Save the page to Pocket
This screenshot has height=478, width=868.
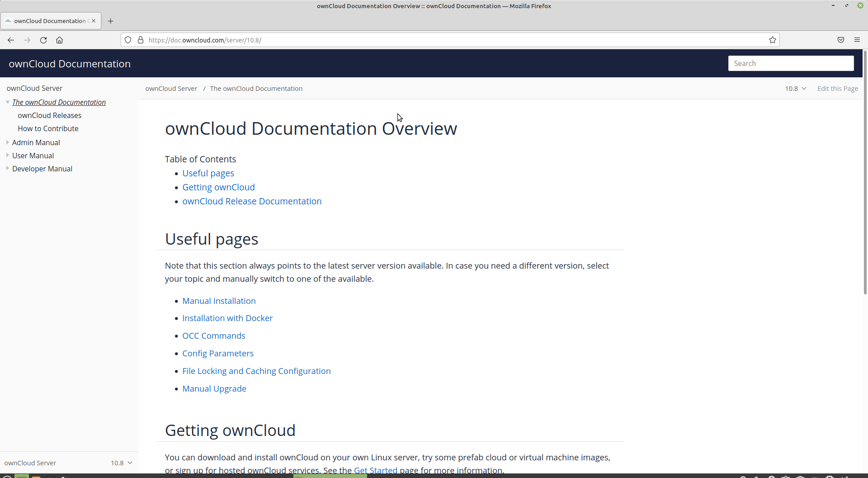(x=841, y=40)
